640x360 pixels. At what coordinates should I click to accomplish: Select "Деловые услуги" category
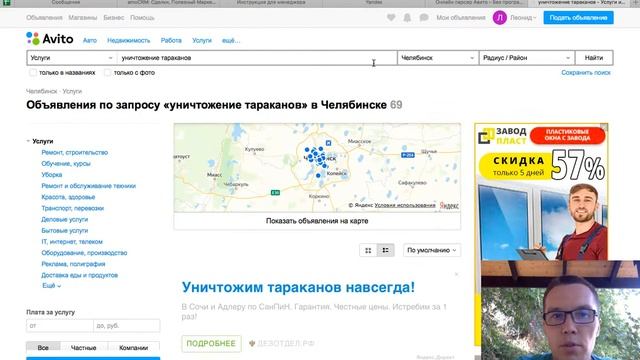click(x=64, y=219)
